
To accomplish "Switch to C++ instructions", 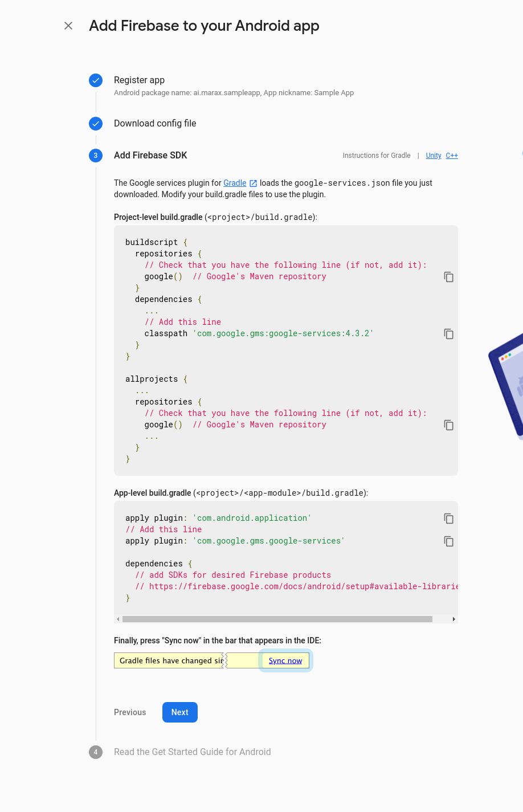I will click(x=452, y=156).
